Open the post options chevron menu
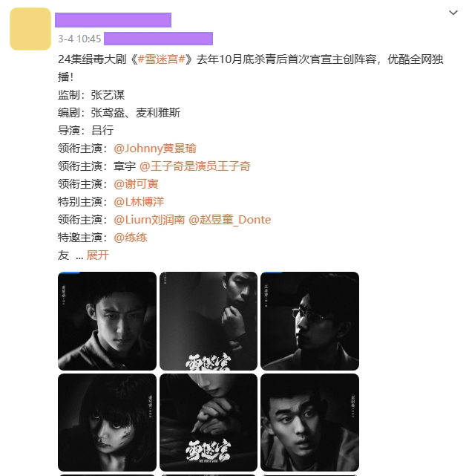The width and height of the screenshot is (466, 476). point(453,13)
